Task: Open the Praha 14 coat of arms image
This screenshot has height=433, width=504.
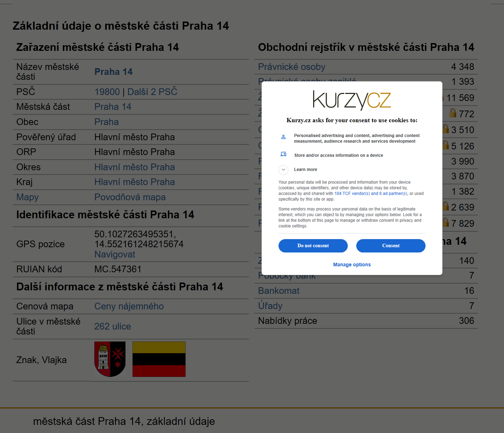Action: 110,359
